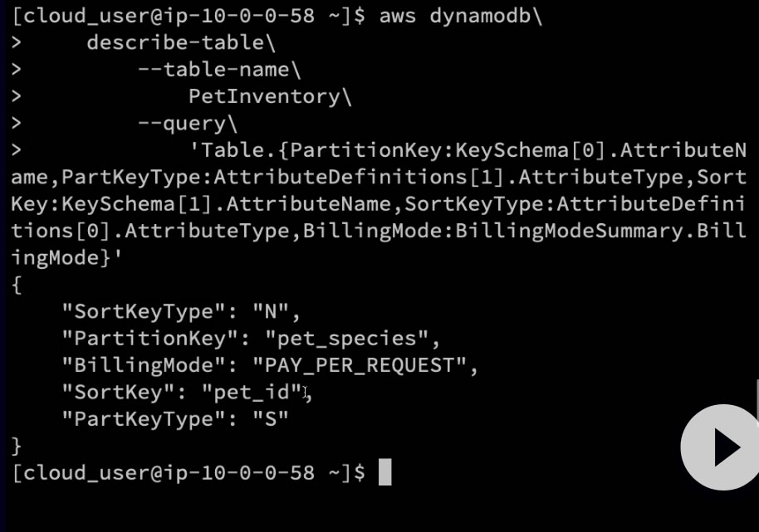Click the opening curly brace of the output
This screenshot has width=759, height=532.
(17, 286)
